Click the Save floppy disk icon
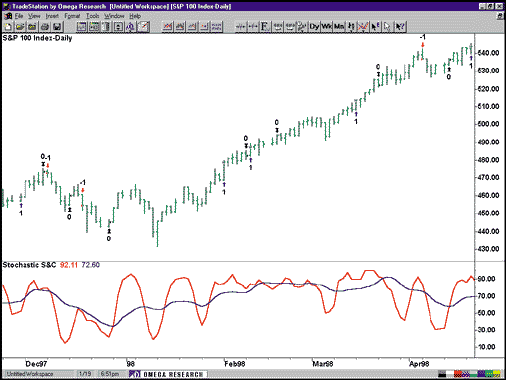The width and height of the screenshot is (506, 380). 57,27
